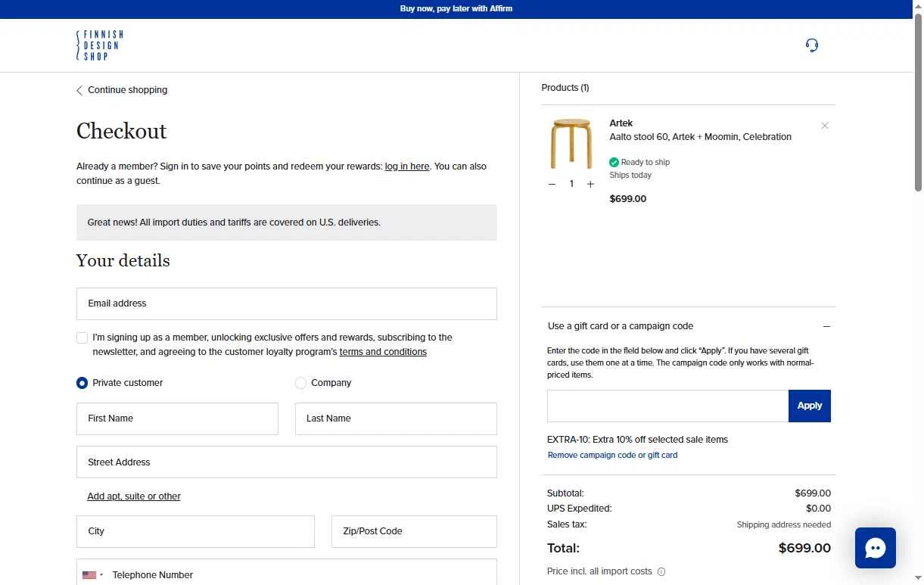Open customer support headset icon
Viewport: 924px width, 585px height.
812,45
